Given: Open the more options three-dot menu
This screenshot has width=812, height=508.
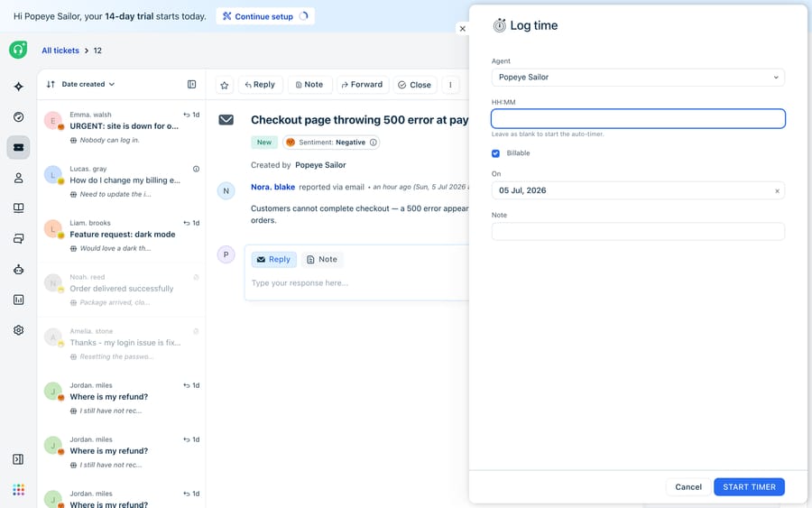Looking at the screenshot, I should (450, 85).
